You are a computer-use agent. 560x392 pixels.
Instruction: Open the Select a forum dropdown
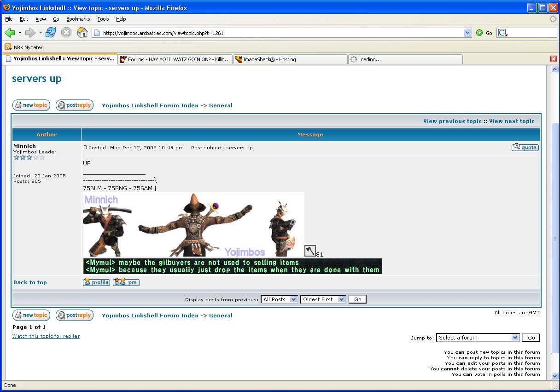[478, 338]
